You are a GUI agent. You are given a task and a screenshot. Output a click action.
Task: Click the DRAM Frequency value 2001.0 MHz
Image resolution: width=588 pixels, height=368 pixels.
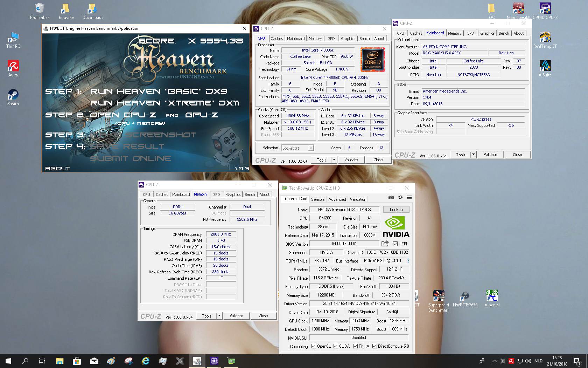(x=221, y=234)
